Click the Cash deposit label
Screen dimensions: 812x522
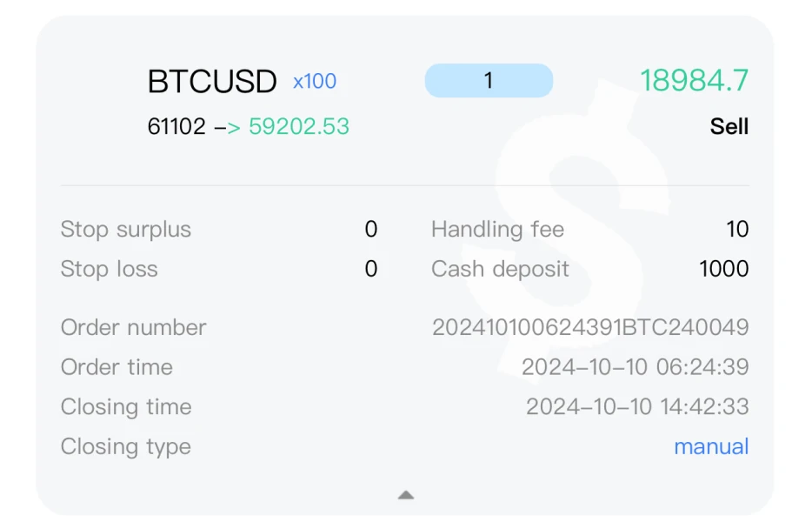500,269
